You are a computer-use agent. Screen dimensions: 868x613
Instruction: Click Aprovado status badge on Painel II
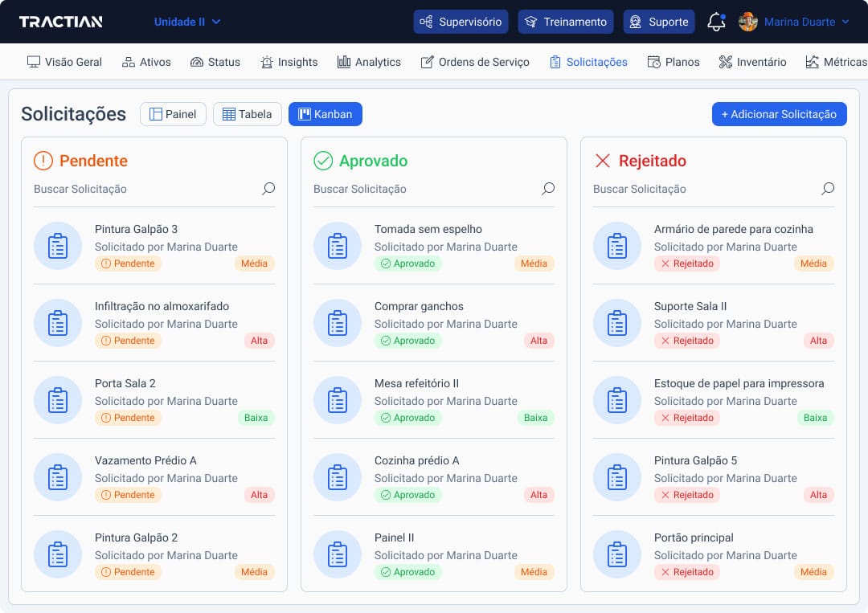point(408,572)
